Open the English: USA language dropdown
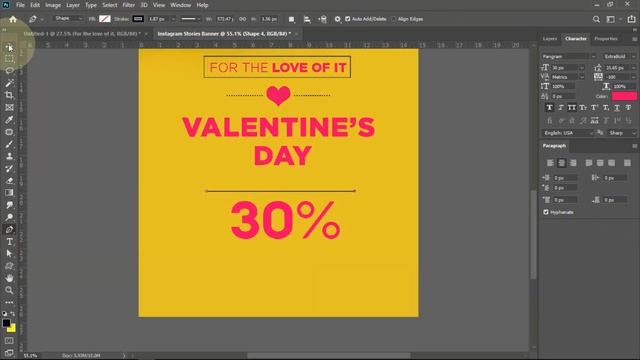Viewport: 640px width, 360px height. point(568,133)
